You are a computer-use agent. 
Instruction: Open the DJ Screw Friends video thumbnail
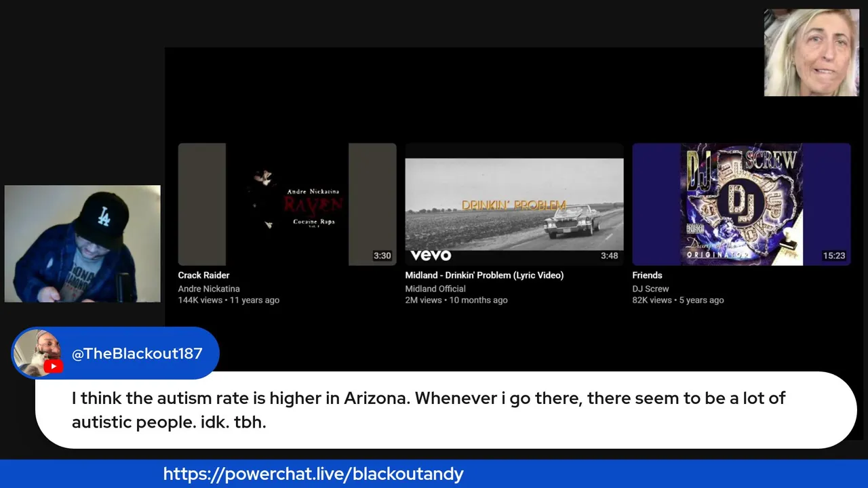click(741, 204)
